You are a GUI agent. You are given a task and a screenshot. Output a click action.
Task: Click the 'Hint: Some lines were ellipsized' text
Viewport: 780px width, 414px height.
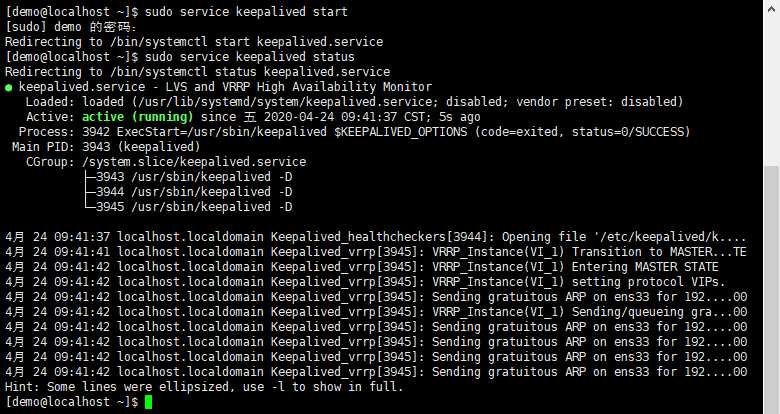[x=204, y=387]
